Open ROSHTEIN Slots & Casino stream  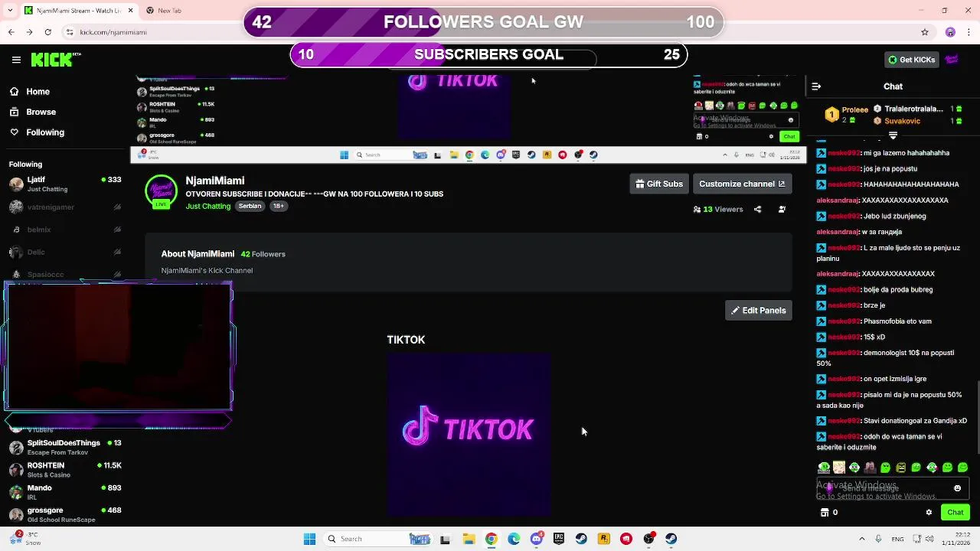[65, 469]
